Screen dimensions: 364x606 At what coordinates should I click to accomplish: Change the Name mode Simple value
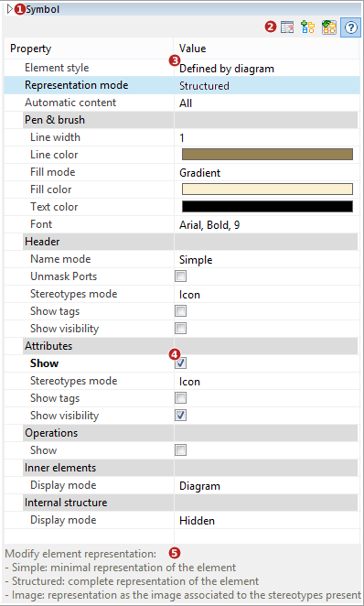point(267,259)
